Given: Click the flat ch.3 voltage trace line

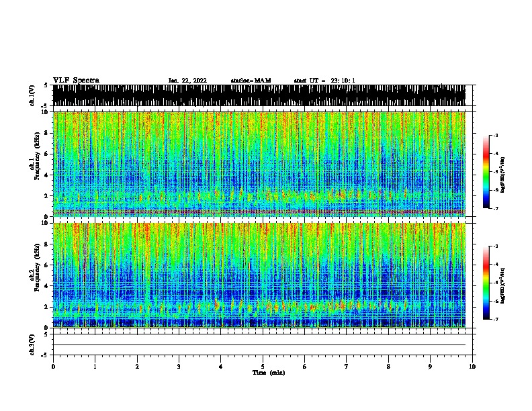Looking at the screenshot, I should [x=259, y=345].
